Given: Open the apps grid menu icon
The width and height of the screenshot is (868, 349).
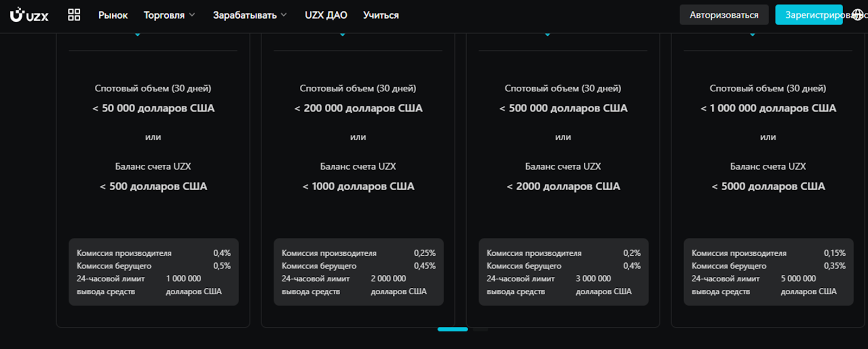Looking at the screenshot, I should [x=74, y=15].
